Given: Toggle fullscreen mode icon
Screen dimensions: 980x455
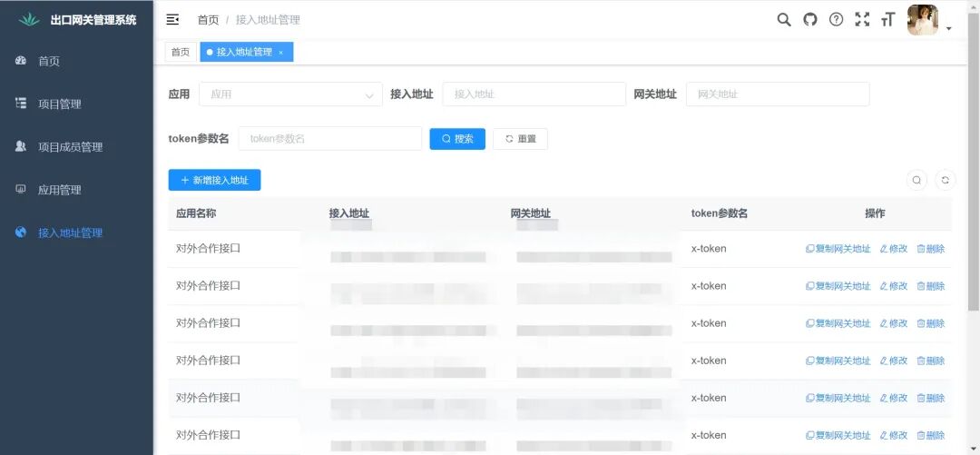Looking at the screenshot, I should point(863,19).
